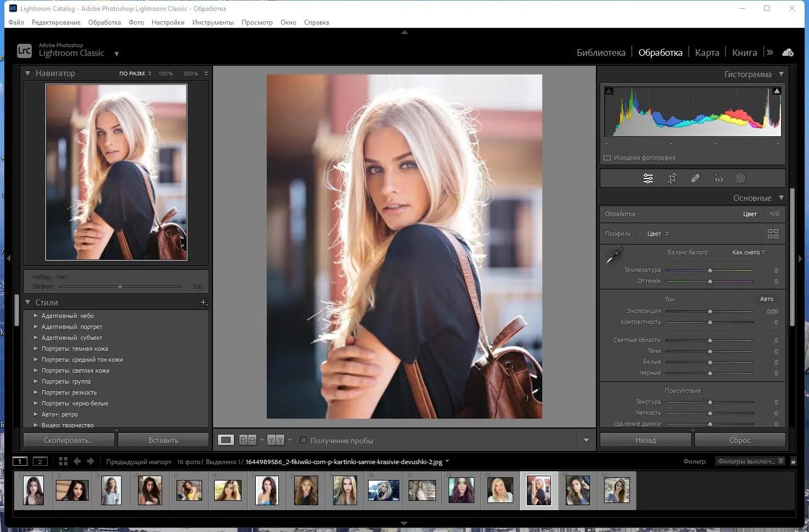The image size is (809, 532).
Task: Click the Экспозиция slider handle
Action: coord(710,311)
